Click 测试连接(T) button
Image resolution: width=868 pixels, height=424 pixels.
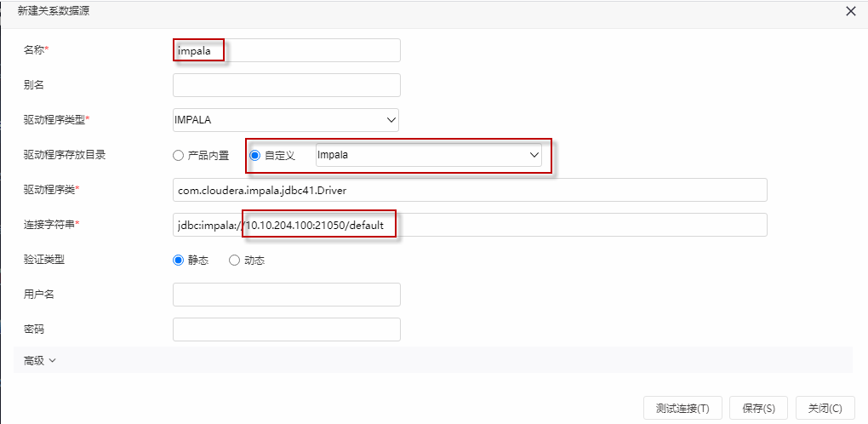click(683, 409)
